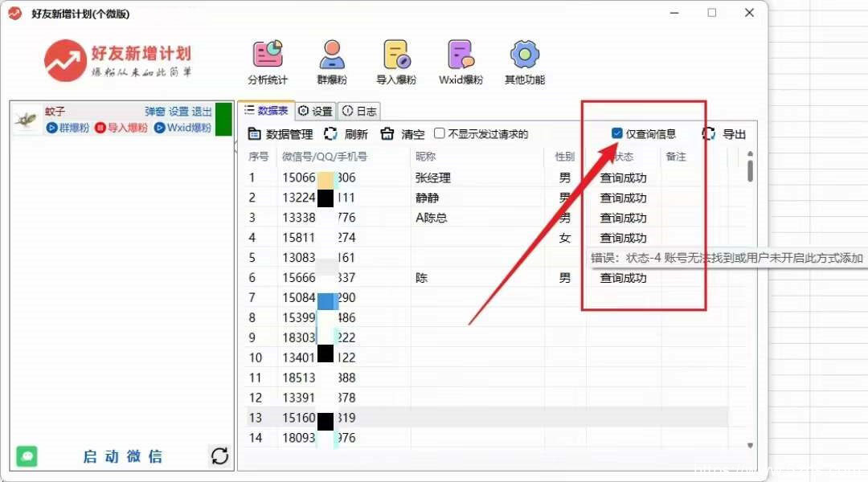Screen dimensions: 868x482
Task: Click the 导出 export button
Action: (724, 134)
